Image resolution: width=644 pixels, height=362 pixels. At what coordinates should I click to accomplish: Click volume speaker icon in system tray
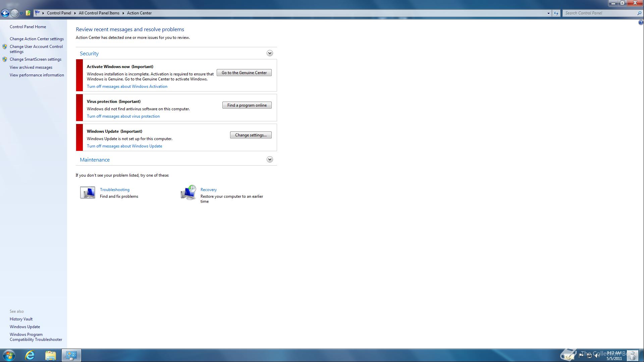(x=597, y=356)
